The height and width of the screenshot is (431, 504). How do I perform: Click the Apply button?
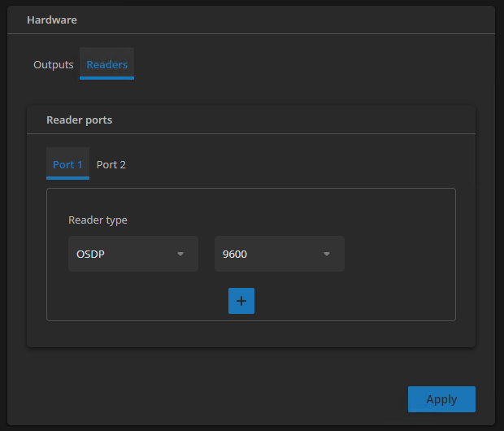[441, 399]
